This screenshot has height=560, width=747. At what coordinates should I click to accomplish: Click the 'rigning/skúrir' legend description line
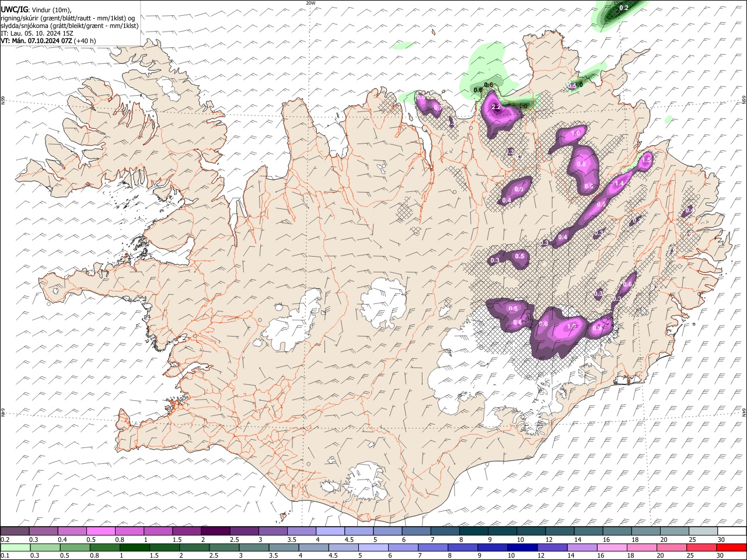click(x=68, y=18)
